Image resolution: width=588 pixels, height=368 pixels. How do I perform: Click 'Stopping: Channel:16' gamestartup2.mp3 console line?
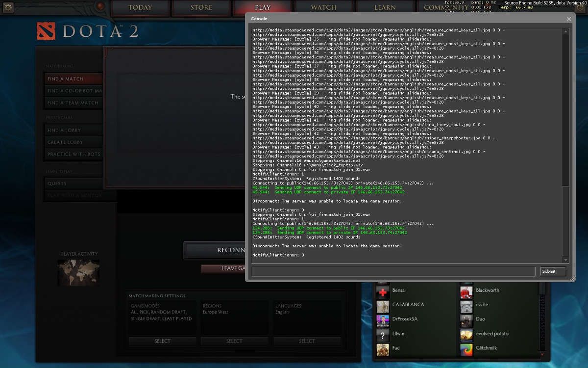(x=306, y=160)
